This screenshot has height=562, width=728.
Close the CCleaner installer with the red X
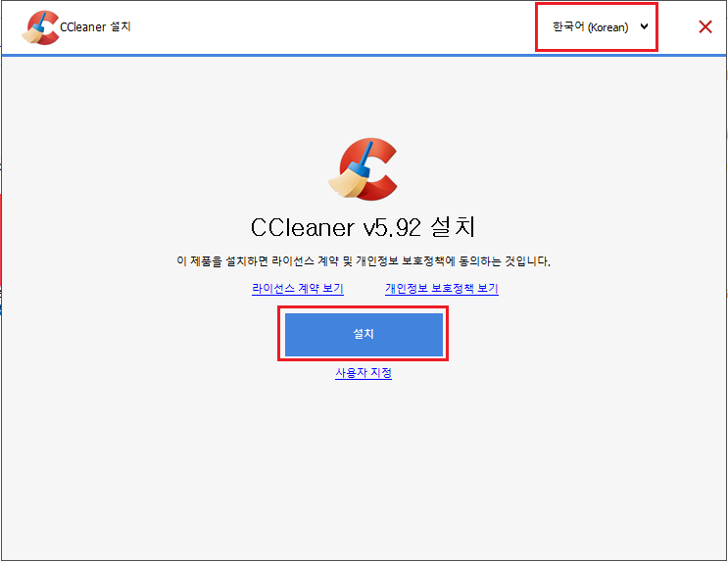pos(705,26)
